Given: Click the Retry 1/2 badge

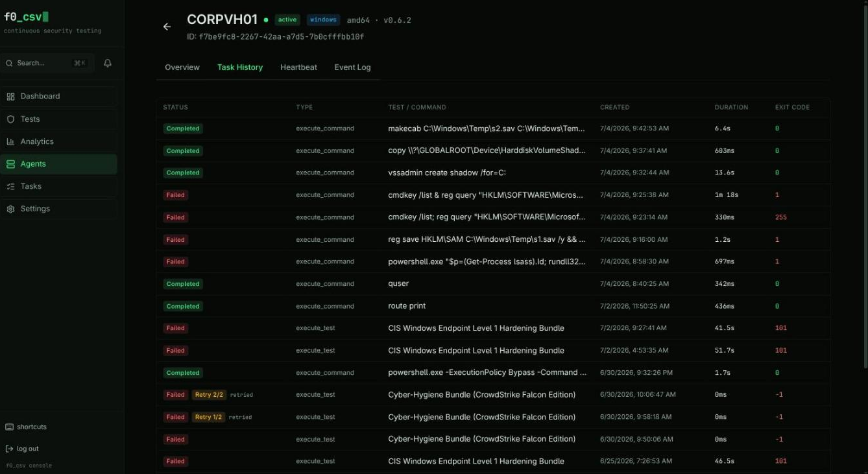Looking at the screenshot, I should click(x=208, y=417).
